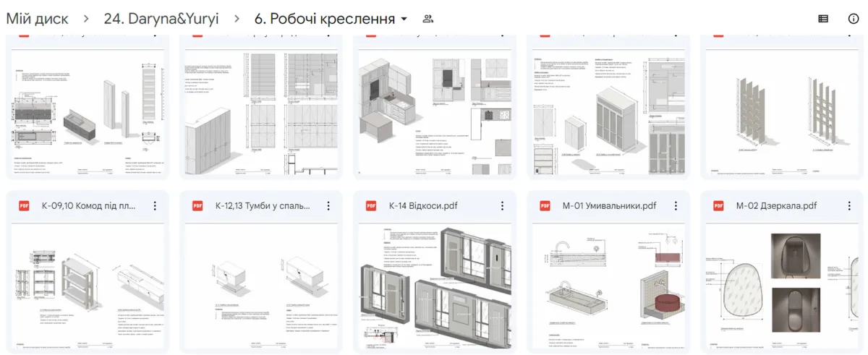
Task: Select file name M-01 Умивальники.pdf
Action: click(x=609, y=206)
